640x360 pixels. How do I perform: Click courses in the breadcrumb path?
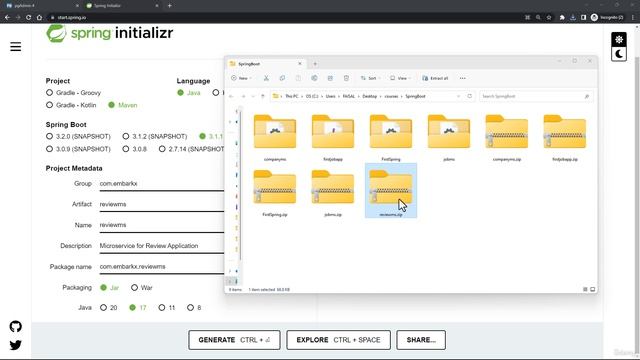[391, 96]
